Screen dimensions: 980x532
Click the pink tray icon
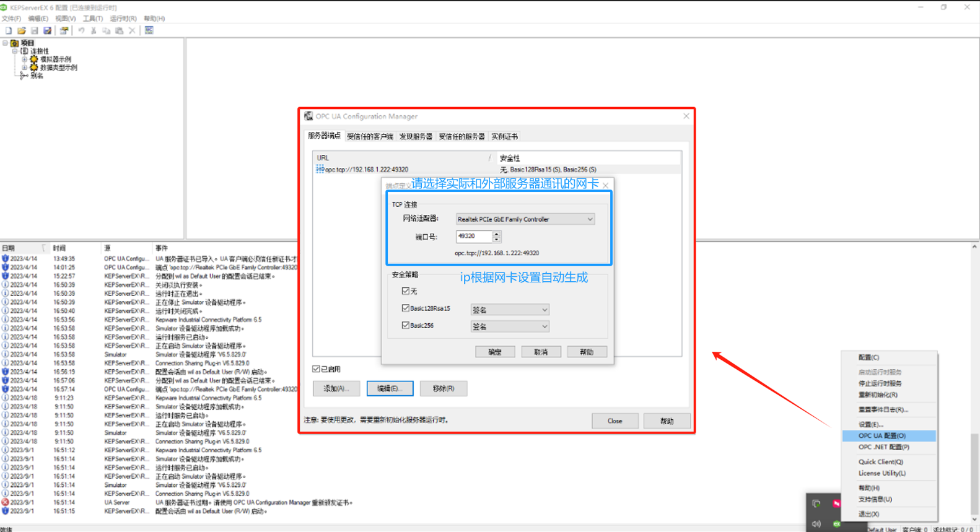pos(837,504)
